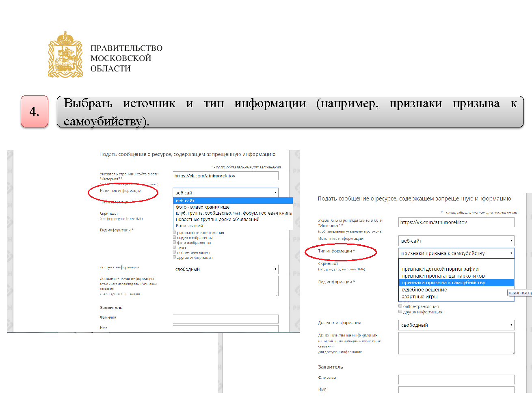Click the 'Фамилия' field in the right form
Image resolution: width=532 pixels, height=399 pixels.
(456, 380)
